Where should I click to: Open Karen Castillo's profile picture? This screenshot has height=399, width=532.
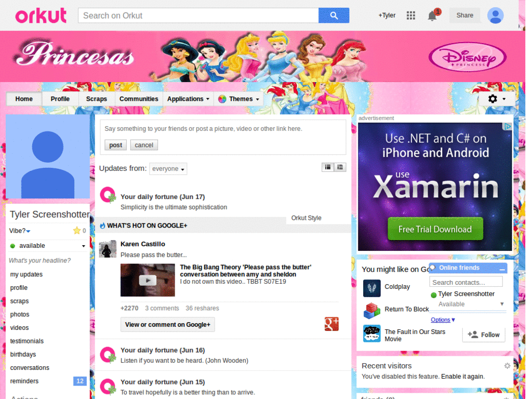[x=108, y=249]
